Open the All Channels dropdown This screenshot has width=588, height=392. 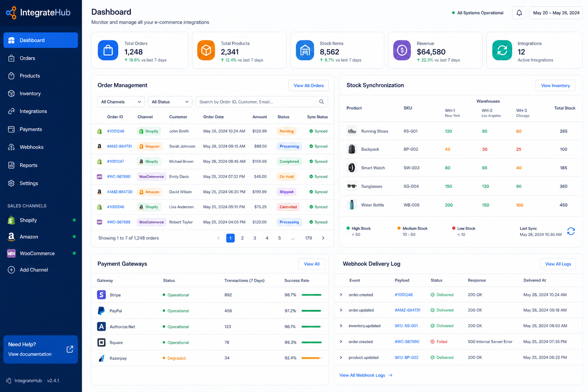(x=121, y=102)
